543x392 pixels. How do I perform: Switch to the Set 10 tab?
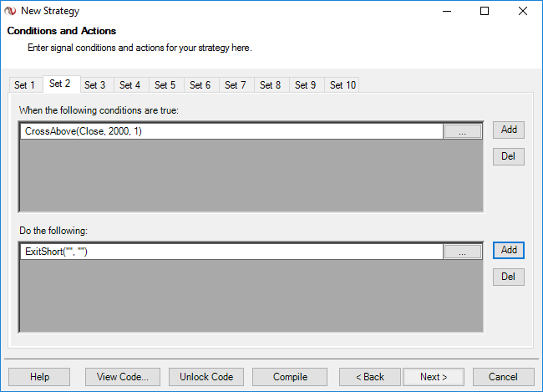(343, 85)
